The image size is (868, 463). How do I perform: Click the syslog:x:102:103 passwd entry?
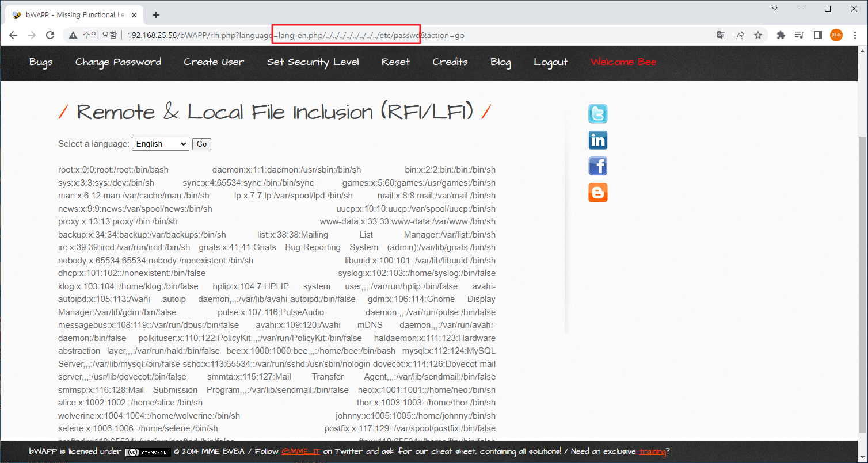point(417,273)
